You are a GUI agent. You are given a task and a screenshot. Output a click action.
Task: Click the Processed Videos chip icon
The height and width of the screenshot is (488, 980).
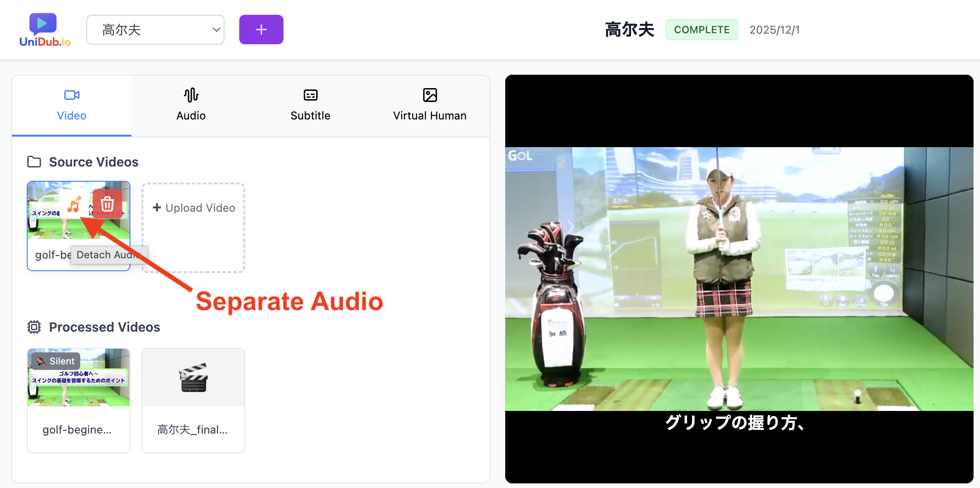coord(34,327)
